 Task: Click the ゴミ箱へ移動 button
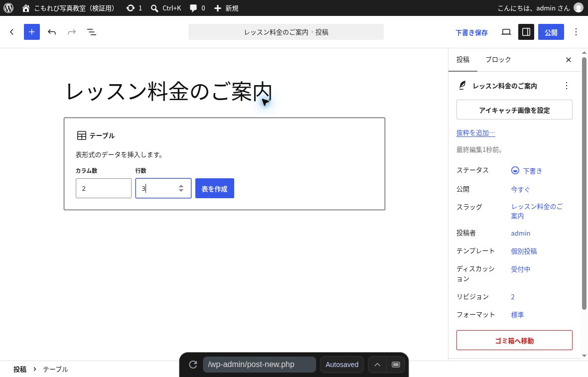click(514, 340)
